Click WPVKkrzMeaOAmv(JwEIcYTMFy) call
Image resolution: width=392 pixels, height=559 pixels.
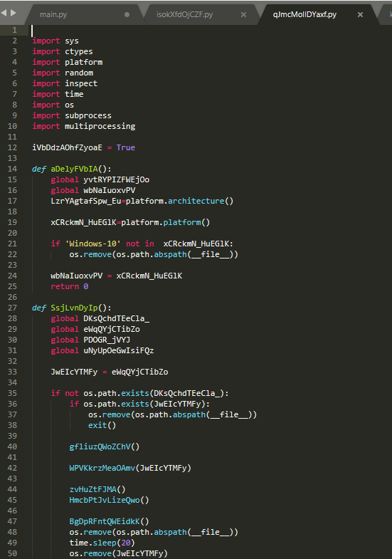[x=130, y=468]
